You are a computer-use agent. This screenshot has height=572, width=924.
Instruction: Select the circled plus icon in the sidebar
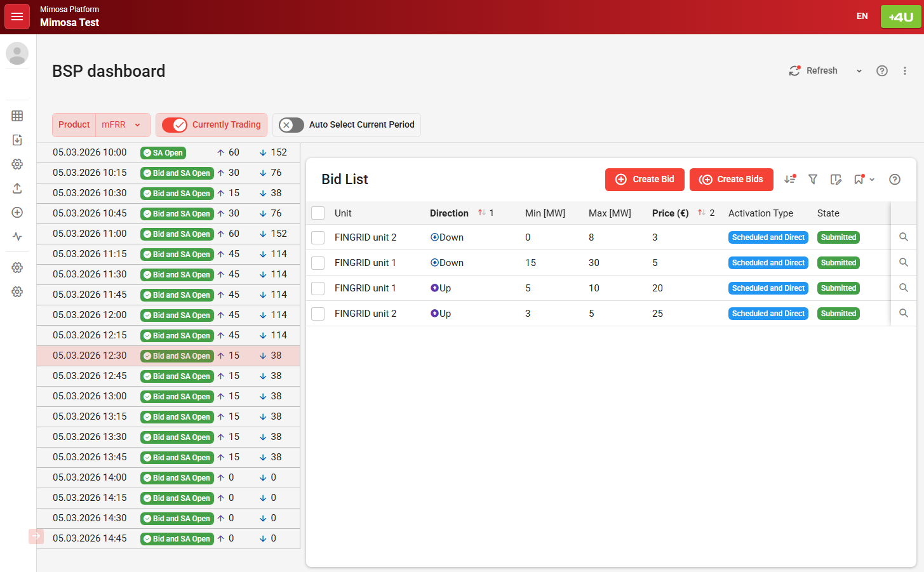[17, 212]
